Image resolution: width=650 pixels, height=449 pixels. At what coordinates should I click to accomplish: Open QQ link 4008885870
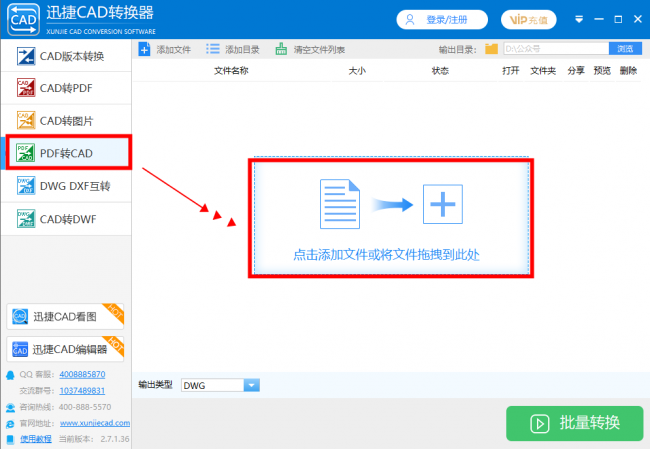[82, 374]
